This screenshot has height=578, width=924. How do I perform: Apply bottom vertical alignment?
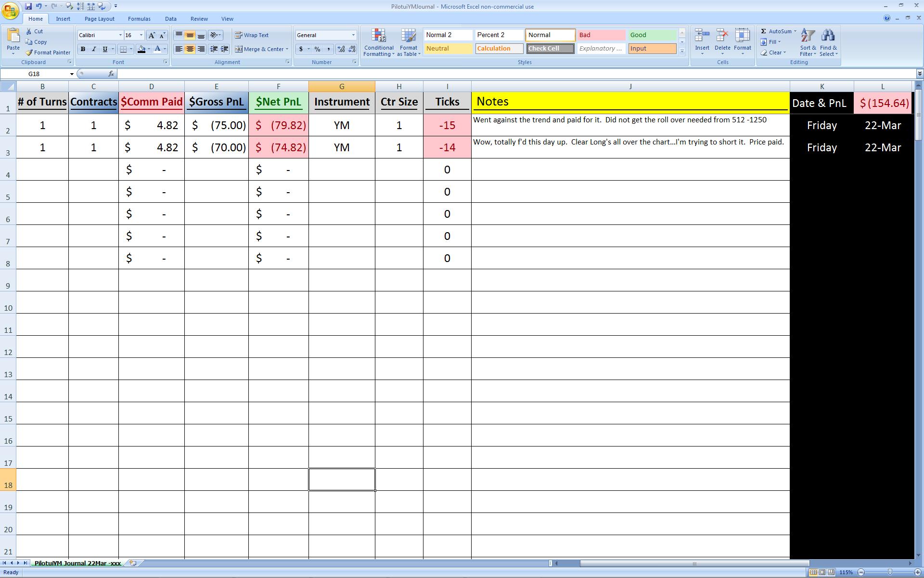click(x=201, y=35)
